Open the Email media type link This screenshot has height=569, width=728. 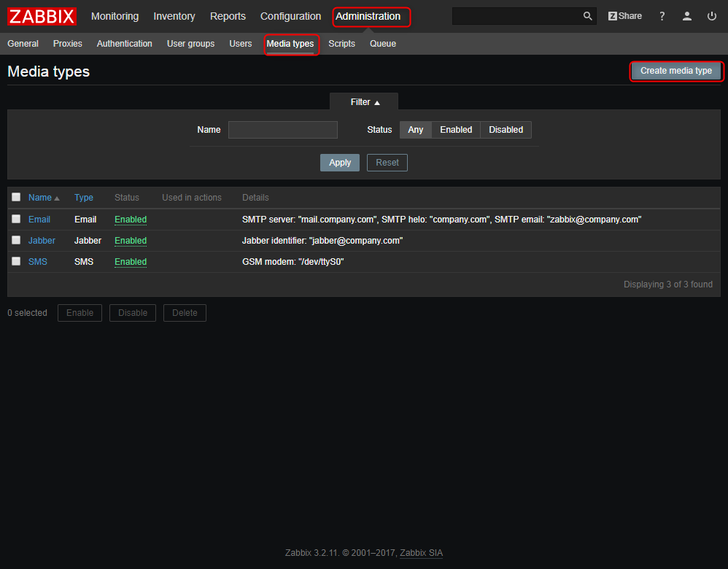click(39, 220)
